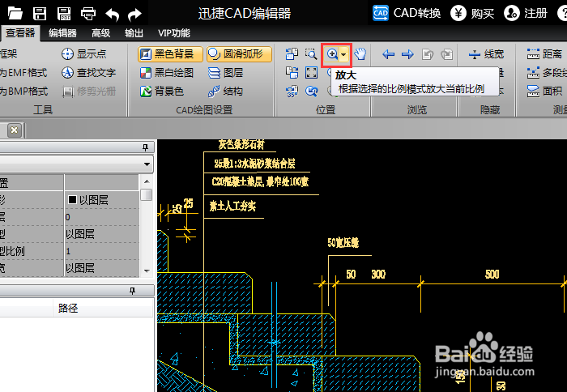Screen dimensions: 567x392
Task: Click the Redo arrow
Action: (134, 14)
